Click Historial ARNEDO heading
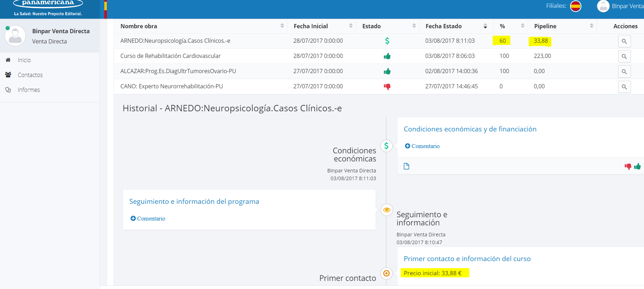Viewport: 644px width, 289px height. tap(232, 108)
